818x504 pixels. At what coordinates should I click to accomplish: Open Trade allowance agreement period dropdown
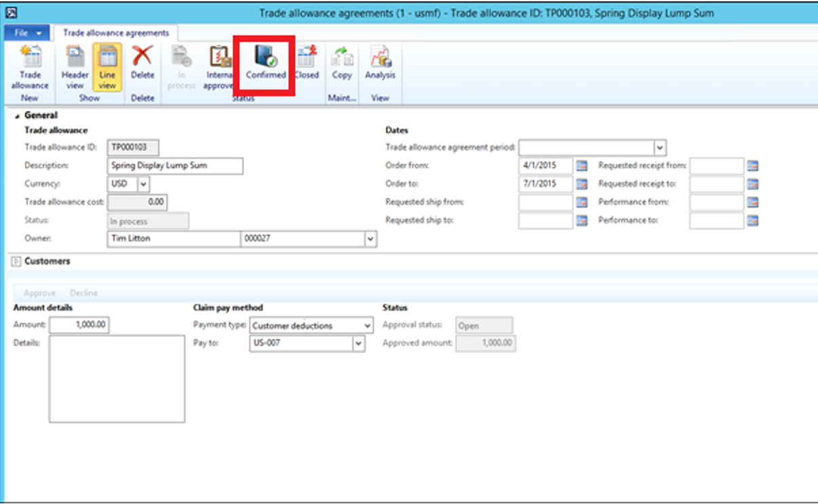tap(660, 147)
